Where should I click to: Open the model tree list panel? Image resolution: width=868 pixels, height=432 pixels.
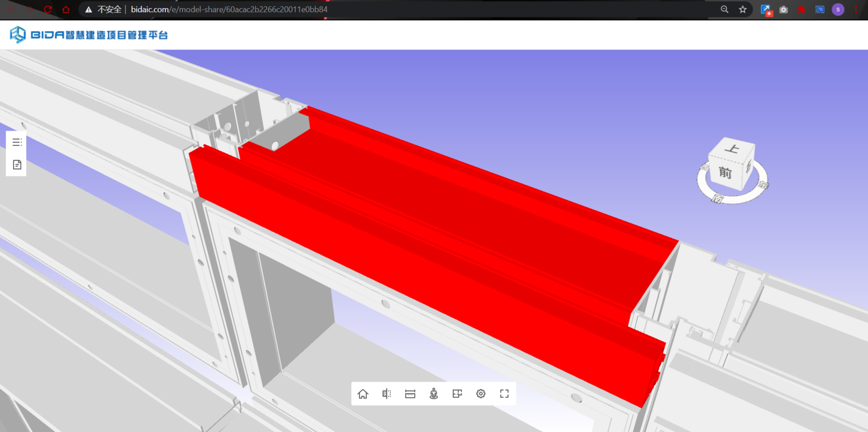(x=17, y=142)
